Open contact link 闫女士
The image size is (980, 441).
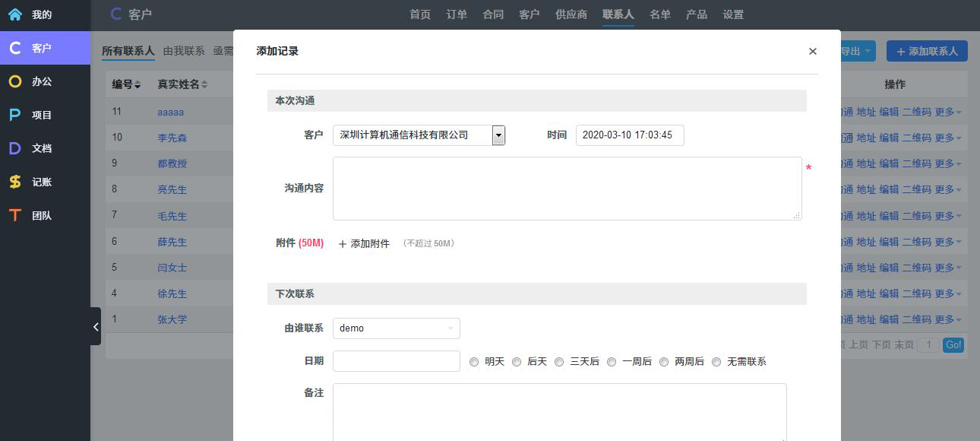[172, 268]
